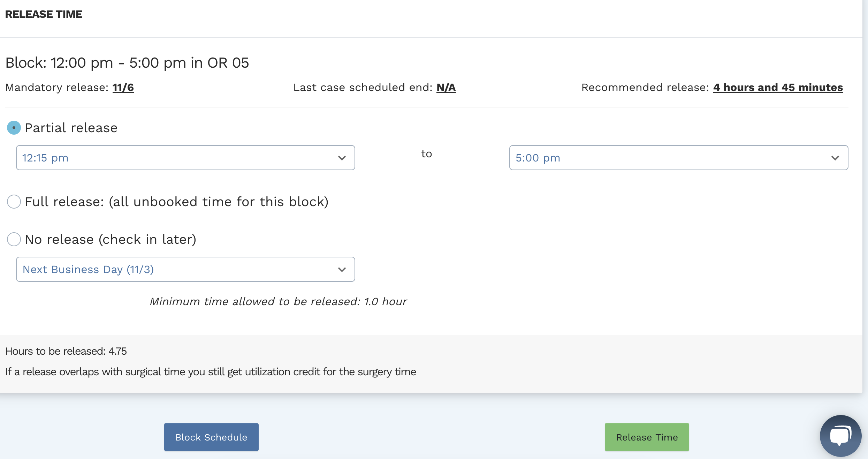Image resolution: width=868 pixels, height=459 pixels.
Task: Click the Full release label text
Action: [x=177, y=202]
